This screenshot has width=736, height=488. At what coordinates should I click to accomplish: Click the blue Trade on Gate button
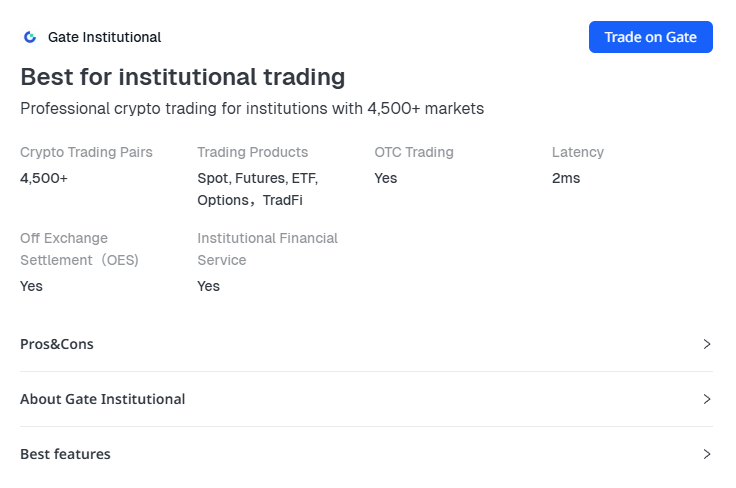pyautogui.click(x=650, y=37)
